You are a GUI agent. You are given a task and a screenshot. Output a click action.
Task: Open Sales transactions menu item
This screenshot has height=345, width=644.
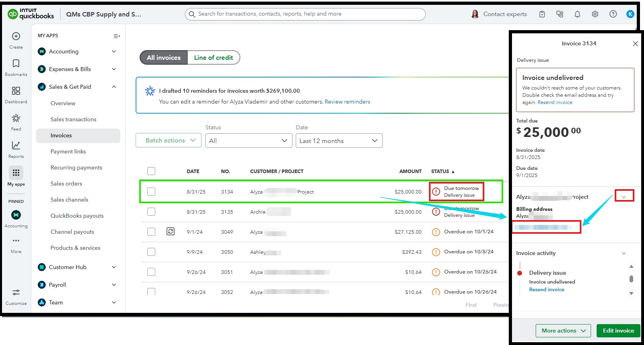click(x=73, y=119)
